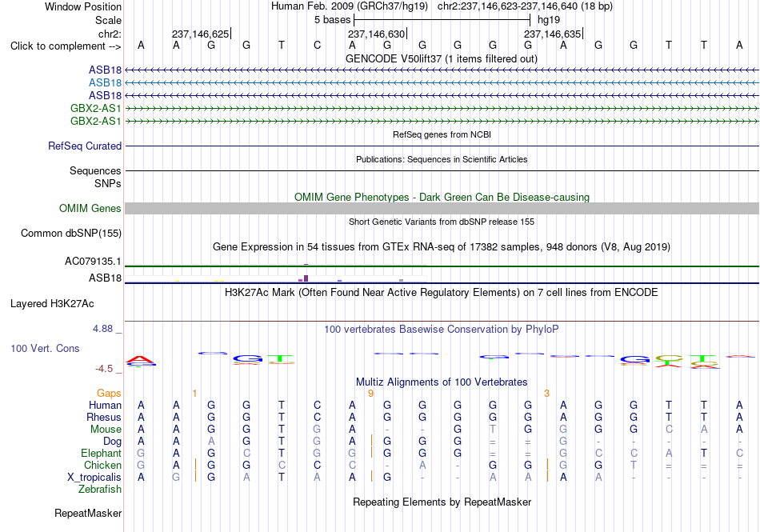760x532 pixels.
Task: Click the Layered H3K27Ac track label
Action: 52,304
